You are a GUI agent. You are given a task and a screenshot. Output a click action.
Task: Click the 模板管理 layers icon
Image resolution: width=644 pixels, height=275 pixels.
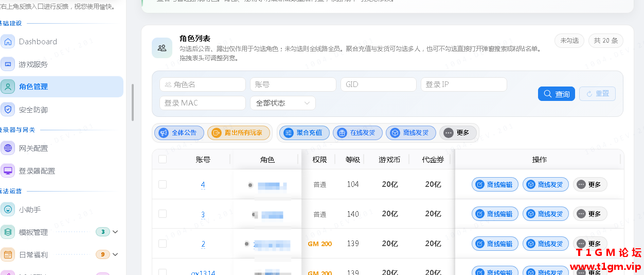(8, 232)
